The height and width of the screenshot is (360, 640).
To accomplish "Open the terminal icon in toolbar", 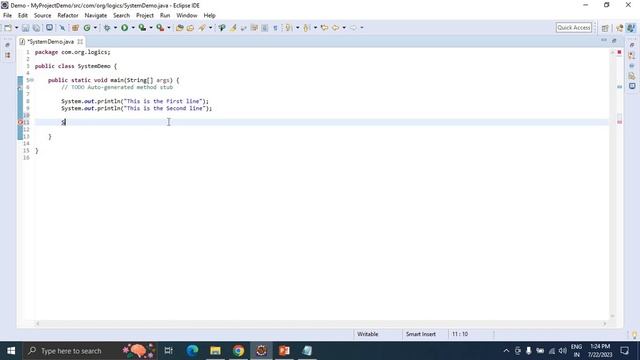I will point(49,28).
